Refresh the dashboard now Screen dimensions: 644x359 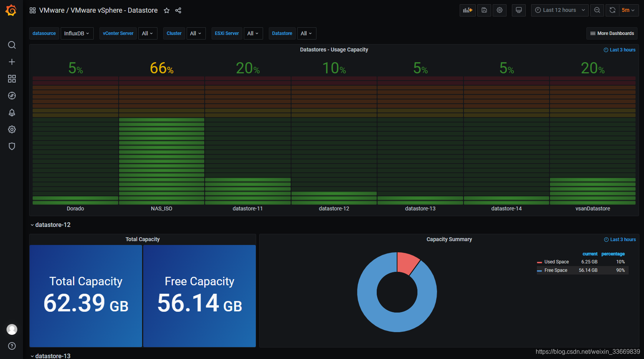[613, 10]
